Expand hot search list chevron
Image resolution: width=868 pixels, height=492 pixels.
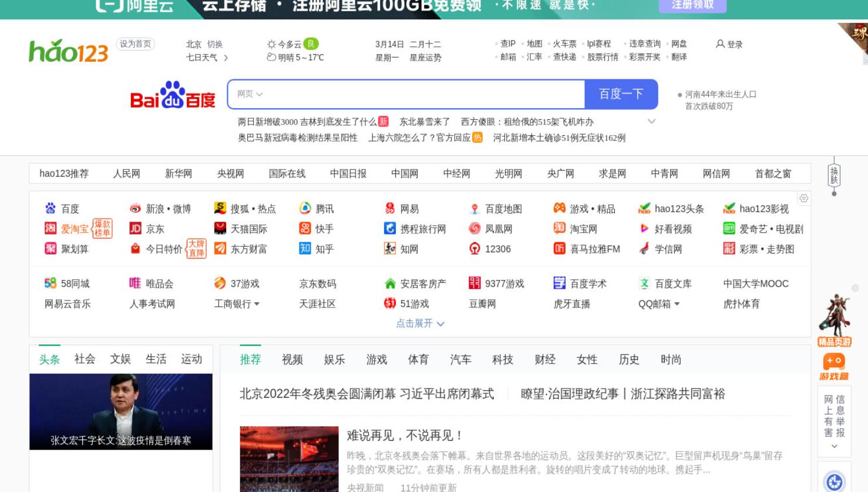pyautogui.click(x=651, y=122)
